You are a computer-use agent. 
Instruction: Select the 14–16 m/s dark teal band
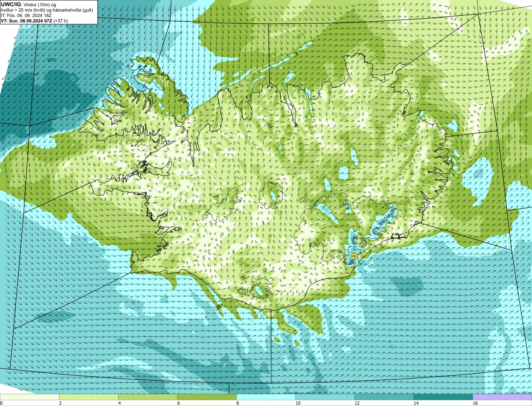tap(443, 397)
